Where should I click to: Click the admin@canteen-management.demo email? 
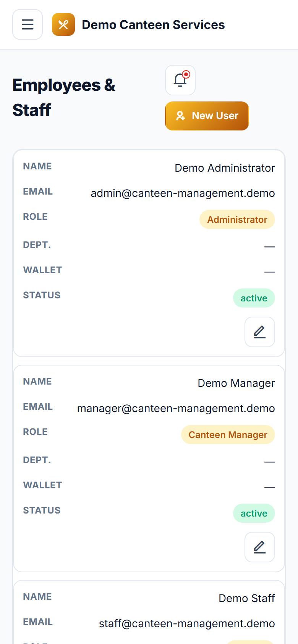pyautogui.click(x=183, y=193)
